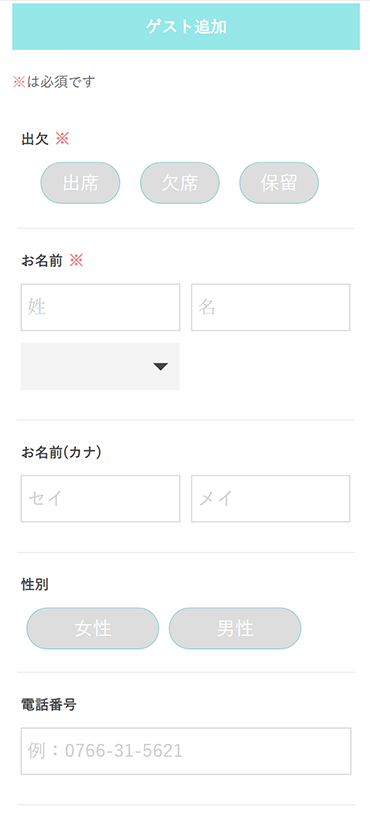370x821 pixels.
Task: Click the 出欠 section label
Action: click(x=35, y=139)
